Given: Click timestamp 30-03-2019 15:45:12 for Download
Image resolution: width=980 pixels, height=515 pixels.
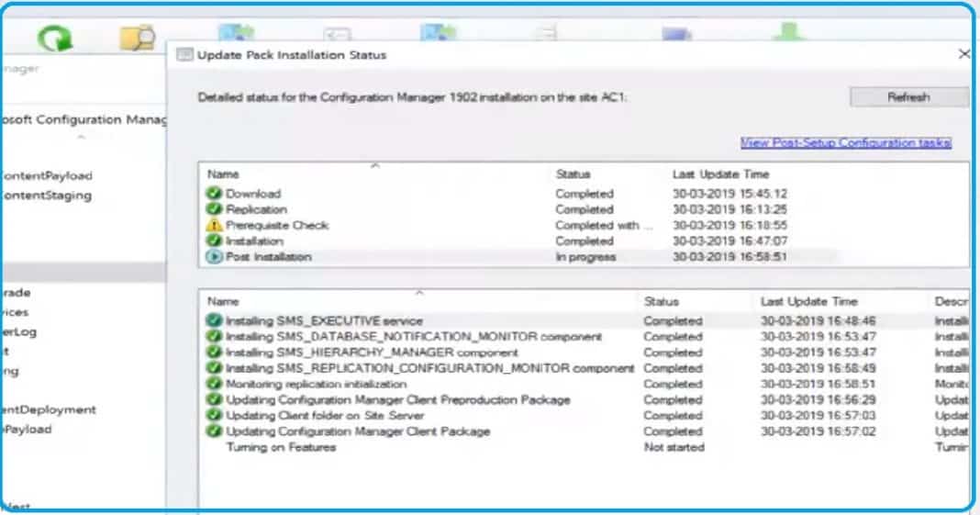Looking at the screenshot, I should pos(729,194).
